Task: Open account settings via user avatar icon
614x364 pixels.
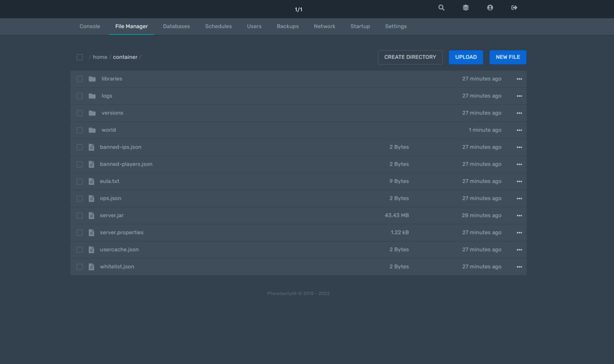Action: pos(490,8)
